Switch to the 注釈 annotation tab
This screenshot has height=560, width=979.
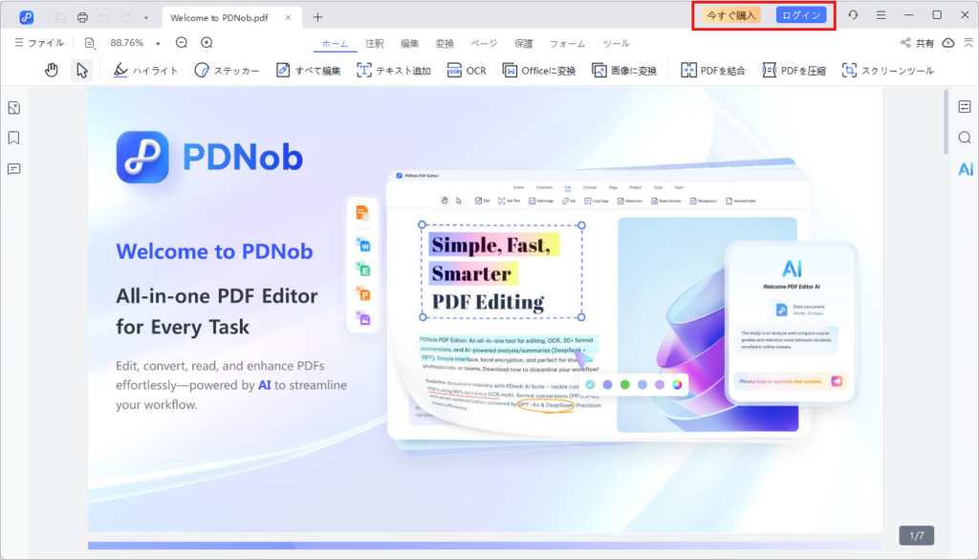click(375, 43)
